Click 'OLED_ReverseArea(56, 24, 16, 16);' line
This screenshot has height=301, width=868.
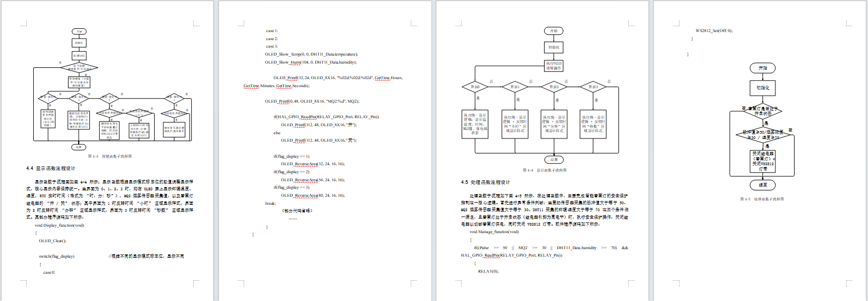pyautogui.click(x=313, y=180)
